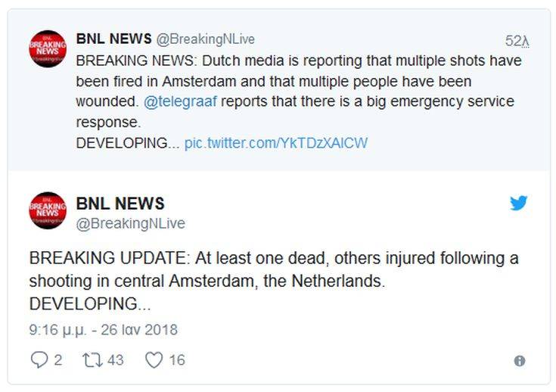Click the reply speech bubble icon

[39, 360]
